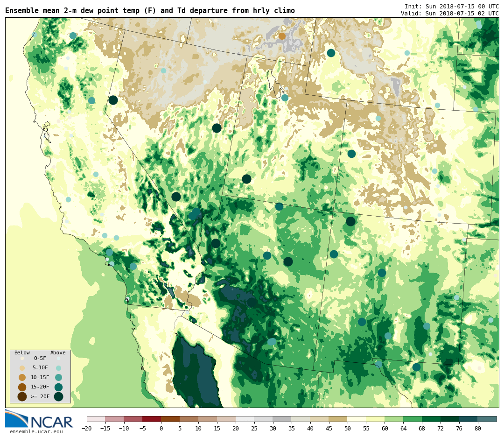Pick the light teal '5-10F' Above legend dot
Image resolution: width=504 pixels, height=437 pixels.
coord(58,368)
